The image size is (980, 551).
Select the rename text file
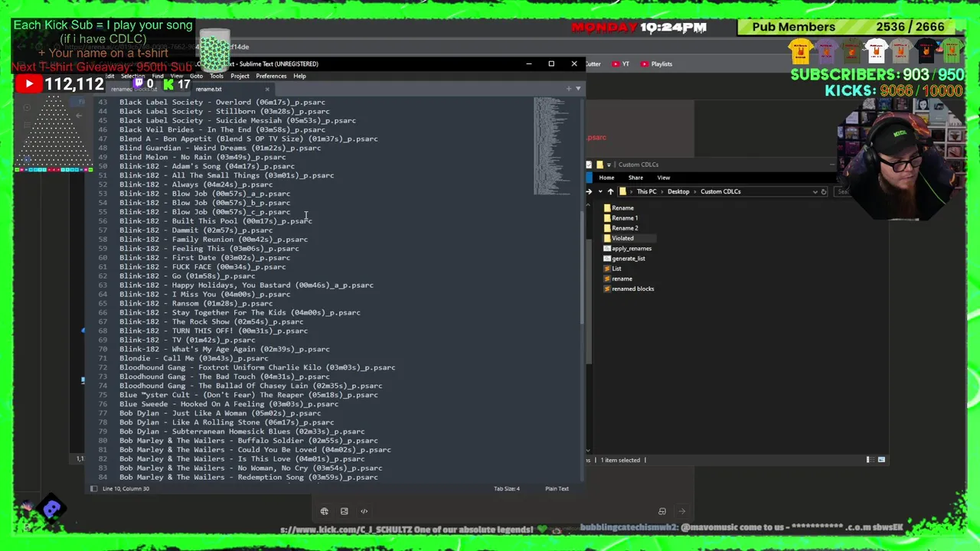click(x=618, y=279)
